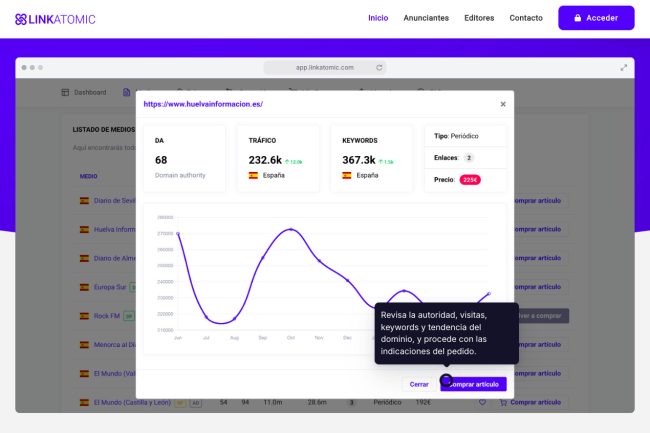Screen dimensions: 650x433
Task: Click the Spain flag under Tráfico
Action: pos(254,175)
